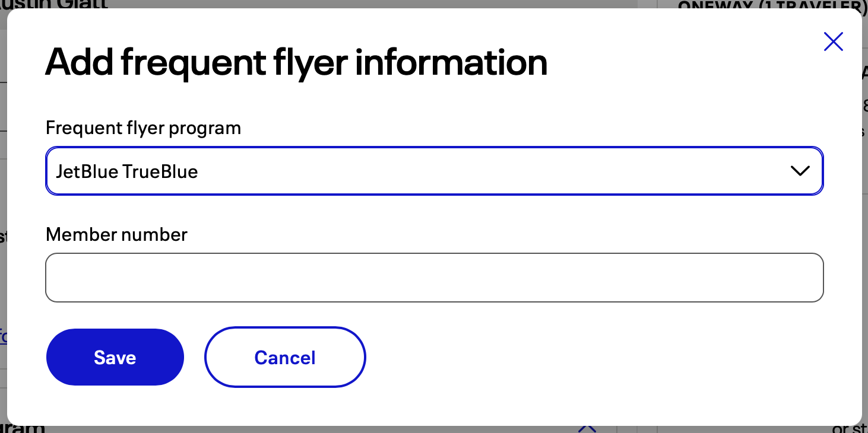Expand the program list showing JetBlue TrueBlue
Image resolution: width=868 pixels, height=433 pixels.
click(434, 171)
